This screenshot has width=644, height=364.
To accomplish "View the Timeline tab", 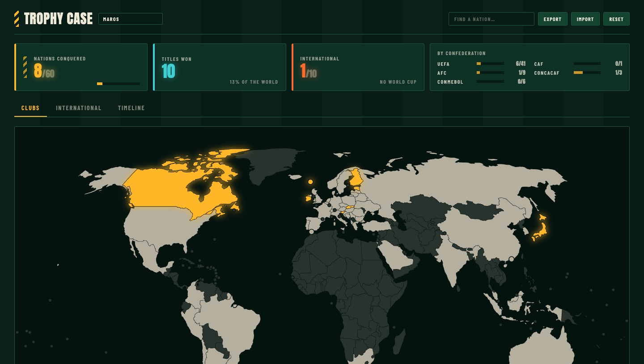I will [131, 108].
